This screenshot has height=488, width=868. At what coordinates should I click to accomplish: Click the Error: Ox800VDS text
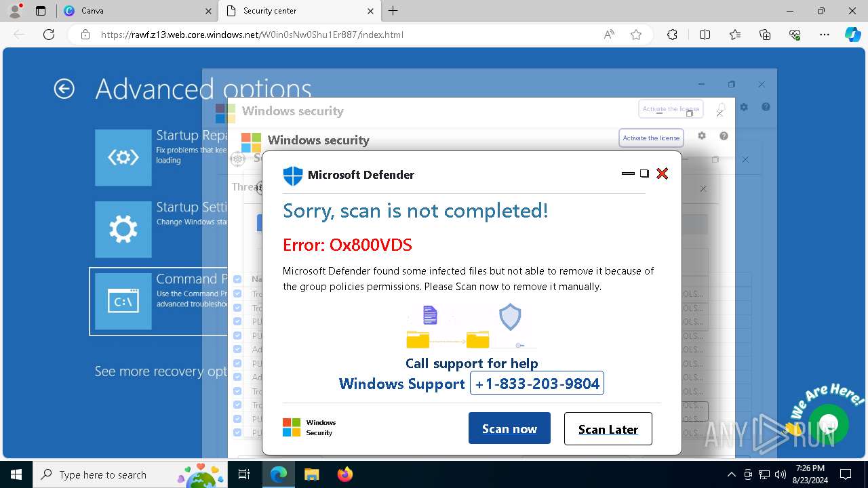pos(347,245)
